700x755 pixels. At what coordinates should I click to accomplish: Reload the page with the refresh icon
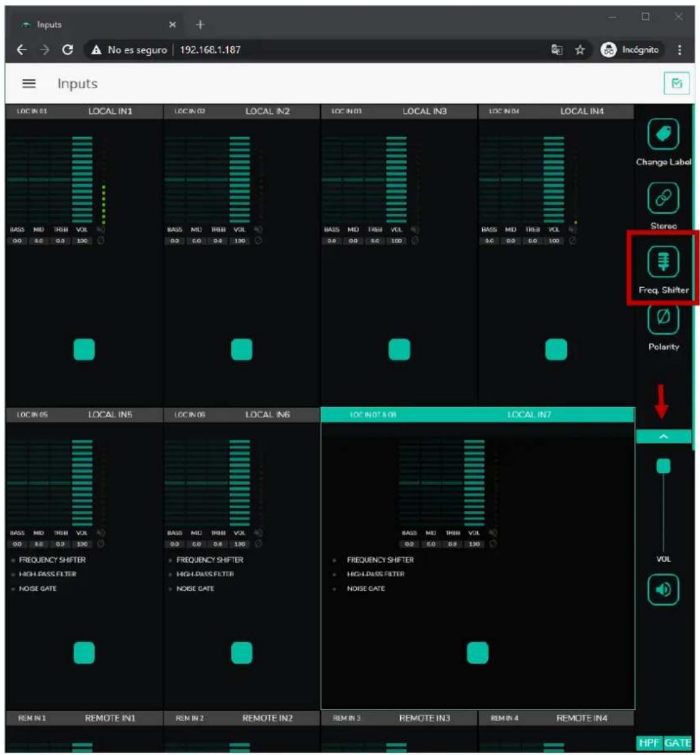click(x=68, y=50)
